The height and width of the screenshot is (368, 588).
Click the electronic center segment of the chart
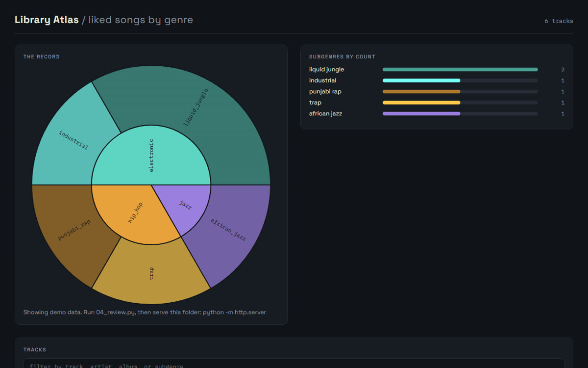(151, 155)
